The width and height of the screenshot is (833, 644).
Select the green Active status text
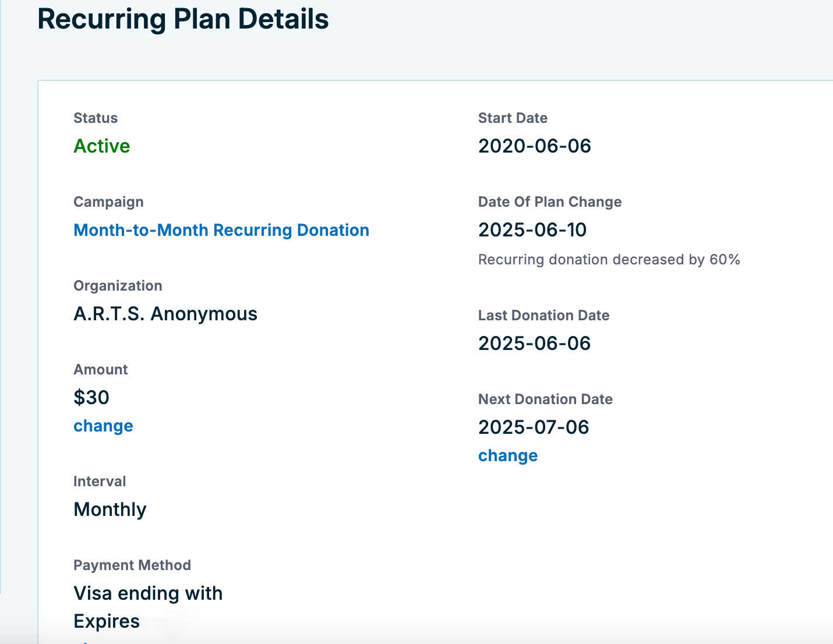102,146
